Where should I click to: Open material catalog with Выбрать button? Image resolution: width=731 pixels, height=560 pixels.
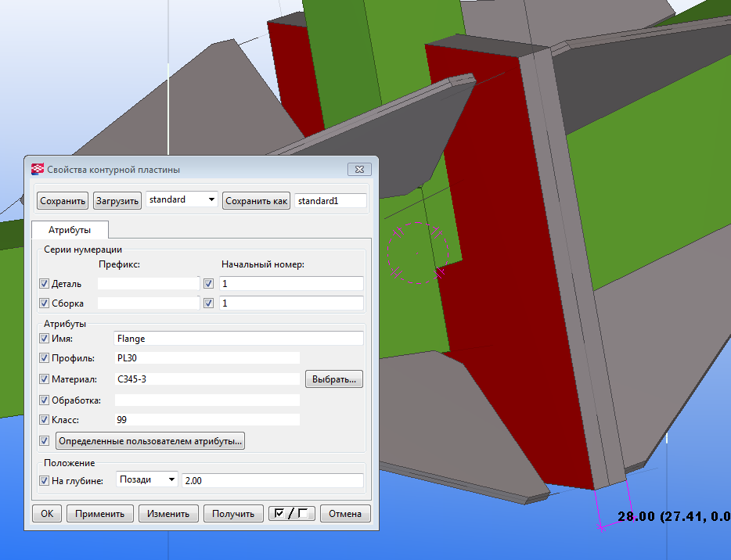coord(333,379)
